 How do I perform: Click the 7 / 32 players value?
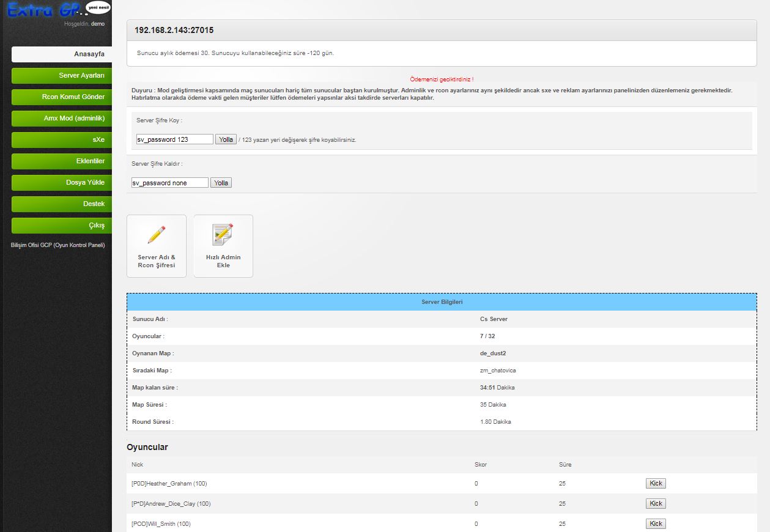(487, 336)
